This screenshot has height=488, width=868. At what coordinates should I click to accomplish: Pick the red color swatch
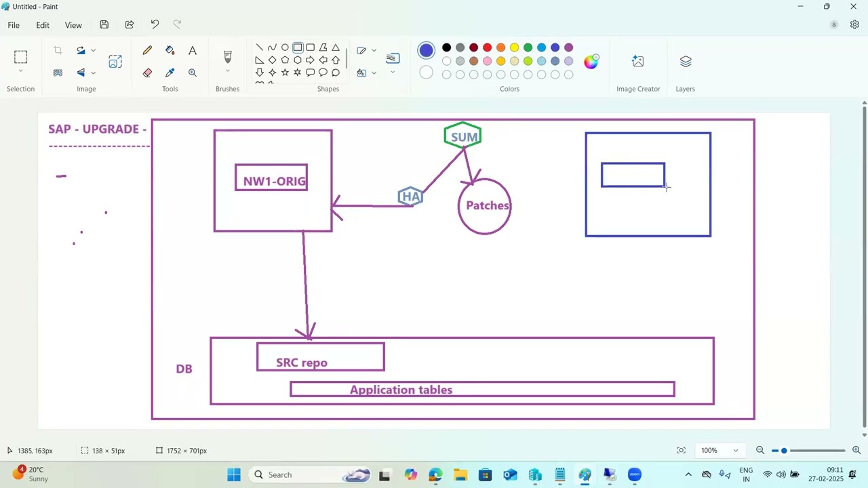[x=487, y=47]
